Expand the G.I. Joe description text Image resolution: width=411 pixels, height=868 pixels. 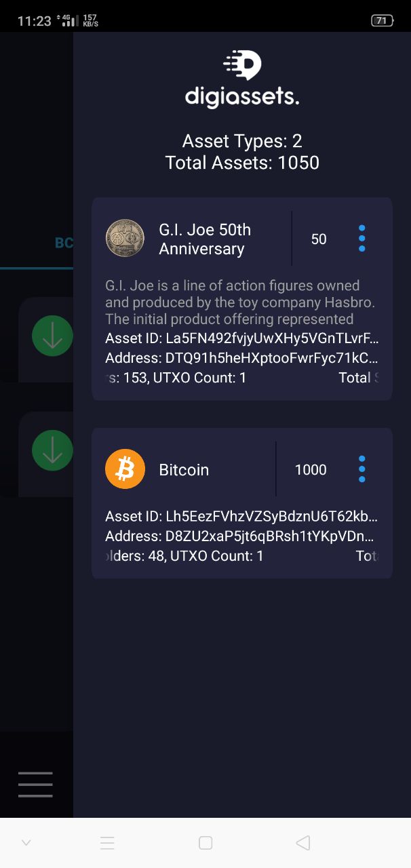[x=240, y=302]
